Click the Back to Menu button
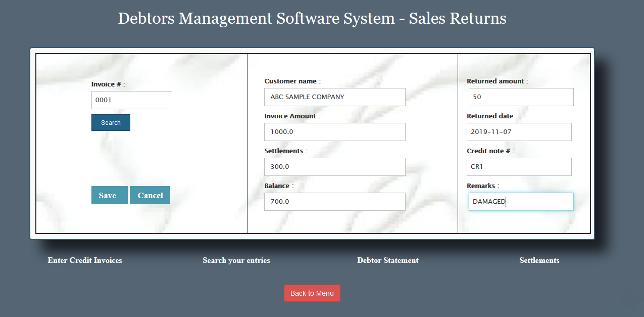 (x=312, y=293)
